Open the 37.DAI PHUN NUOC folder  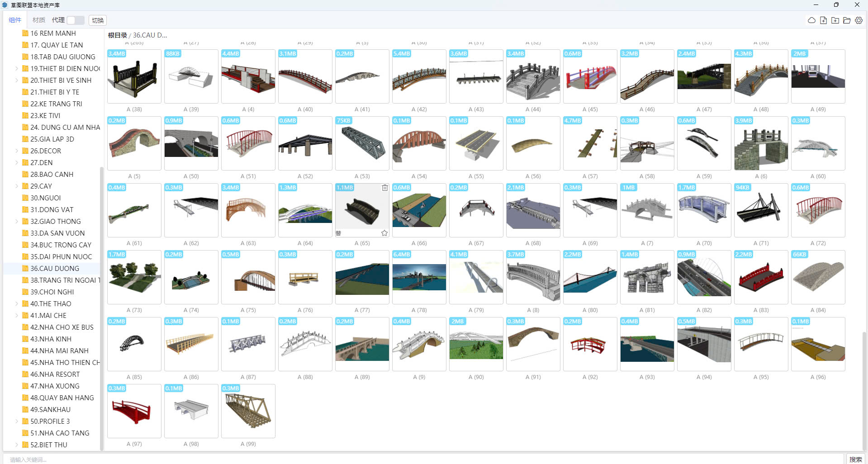pyautogui.click(x=61, y=257)
